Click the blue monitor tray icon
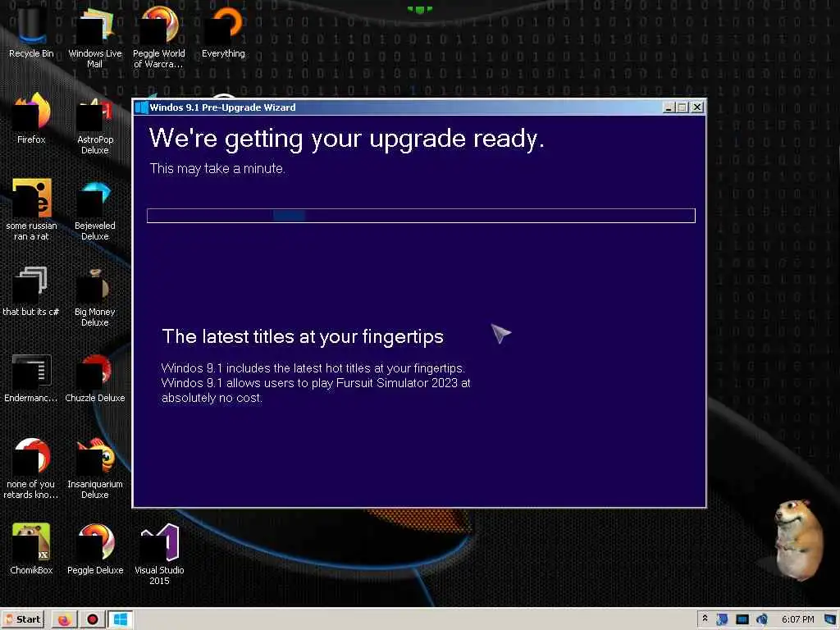This screenshot has height=630, width=840. pos(742,619)
